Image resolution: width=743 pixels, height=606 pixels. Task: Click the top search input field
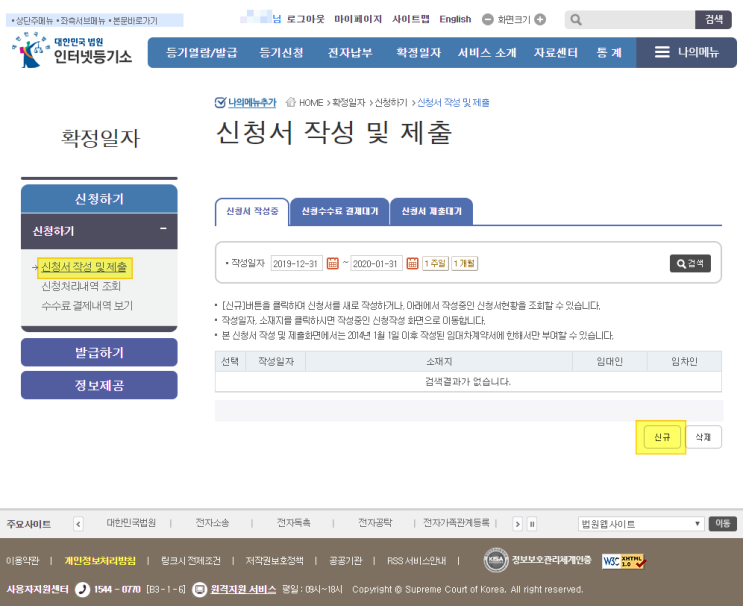[640, 20]
